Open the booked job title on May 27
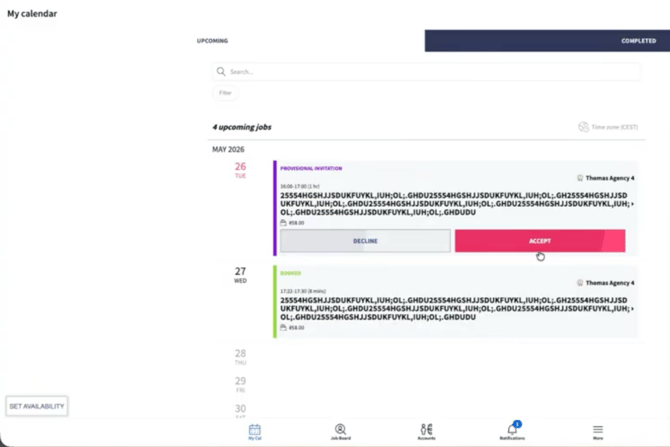 pyautogui.click(x=454, y=309)
